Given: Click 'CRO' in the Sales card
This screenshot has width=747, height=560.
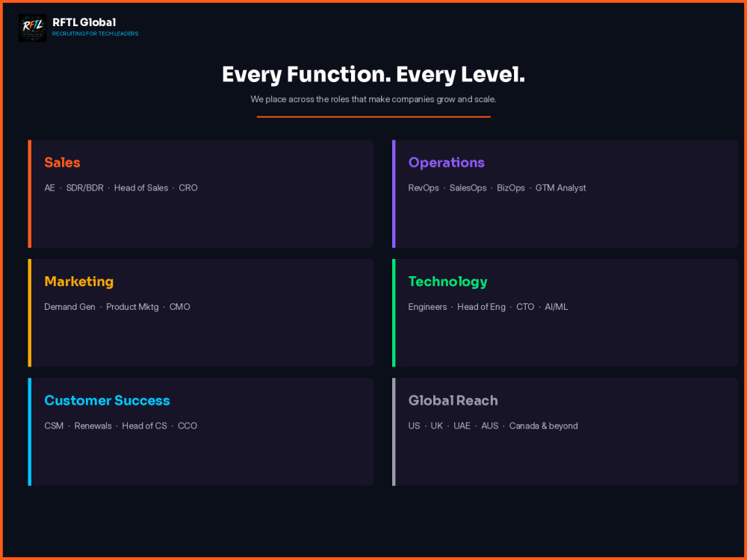Looking at the screenshot, I should pos(188,187).
